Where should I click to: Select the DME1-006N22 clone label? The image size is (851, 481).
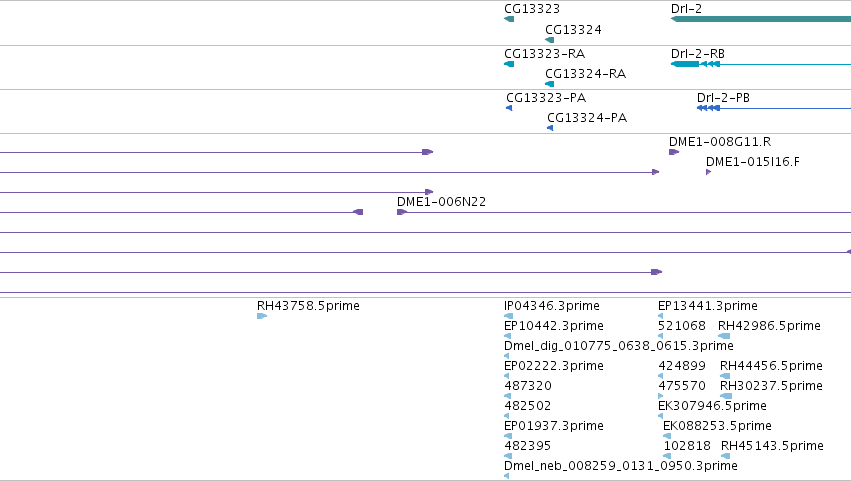pos(441,202)
